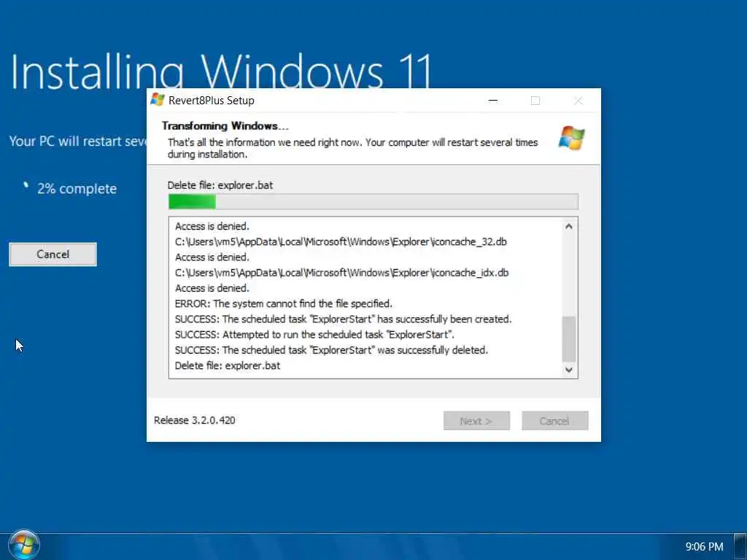Viewport: 747px width, 560px height.
Task: Click the Windows logo in the setup header
Action: point(571,138)
